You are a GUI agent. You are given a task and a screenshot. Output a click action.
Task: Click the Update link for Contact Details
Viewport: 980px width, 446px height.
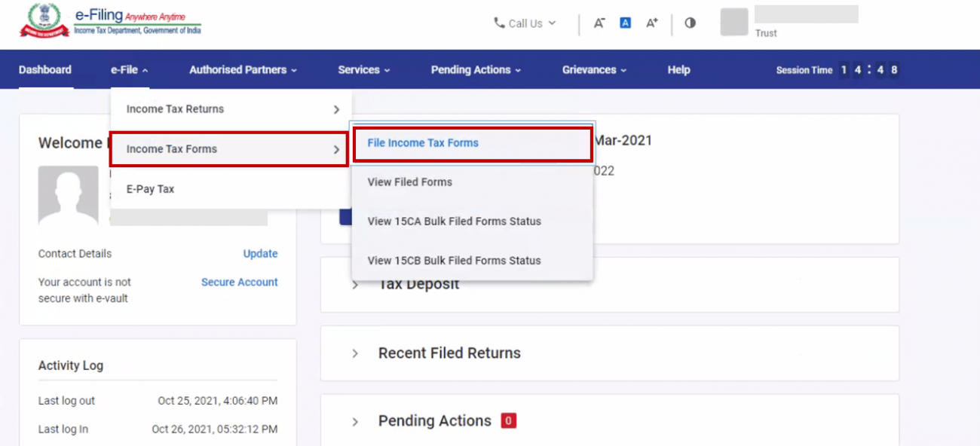260,254
